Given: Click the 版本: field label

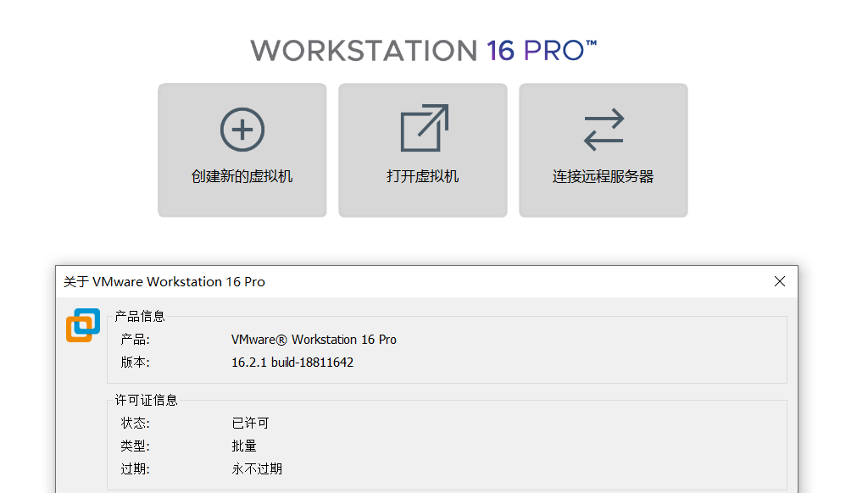Looking at the screenshot, I should (x=135, y=363).
